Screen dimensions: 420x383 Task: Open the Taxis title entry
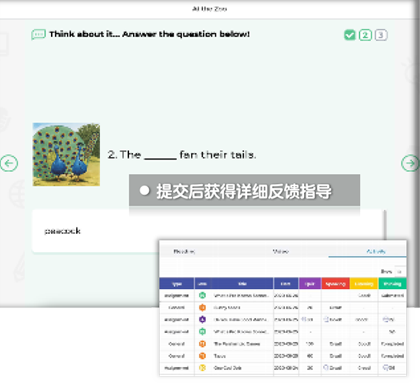point(220,356)
